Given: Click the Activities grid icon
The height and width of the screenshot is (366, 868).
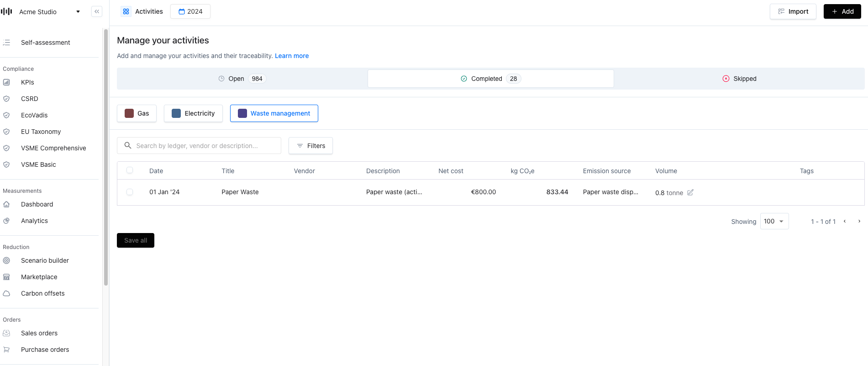Looking at the screenshot, I should pos(126,11).
